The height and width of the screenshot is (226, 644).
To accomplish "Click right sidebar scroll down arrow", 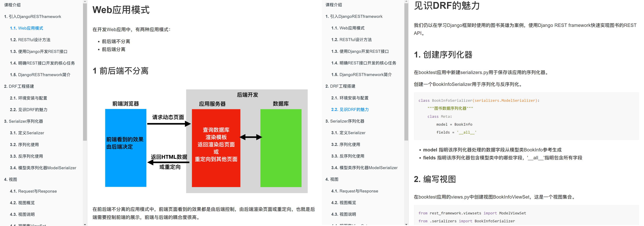I will point(406,224).
